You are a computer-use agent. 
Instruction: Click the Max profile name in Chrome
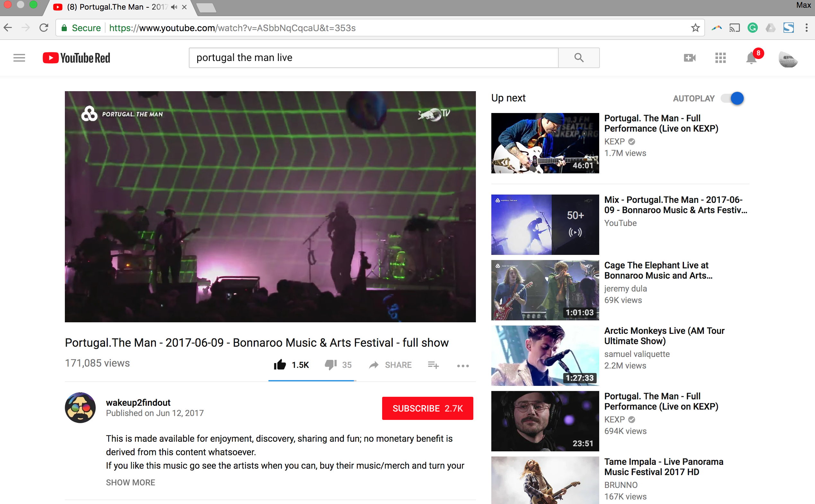[x=803, y=5]
